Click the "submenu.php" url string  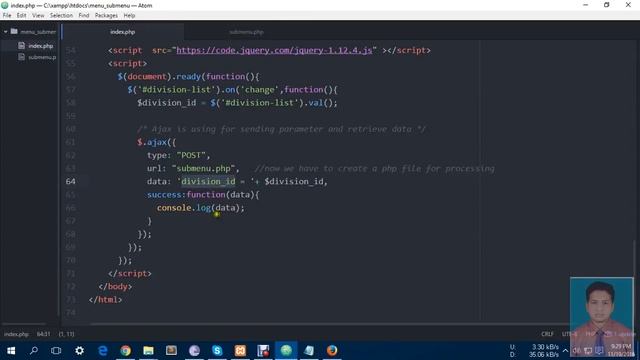coord(205,168)
